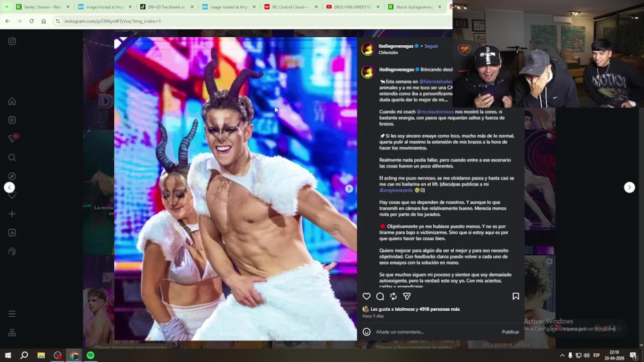The width and height of the screenshot is (644, 362).
Task: Close the Tarekcl Stream tab
Action: coord(69,7)
